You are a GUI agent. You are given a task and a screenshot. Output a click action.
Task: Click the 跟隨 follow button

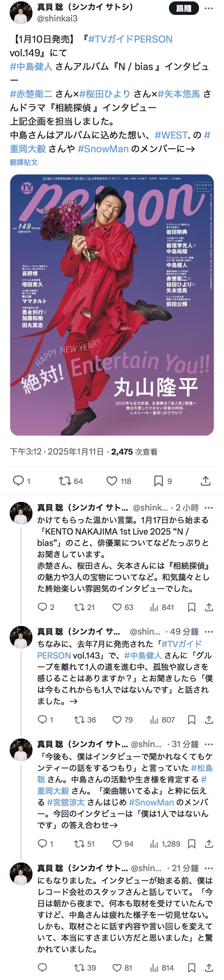[x=184, y=8]
